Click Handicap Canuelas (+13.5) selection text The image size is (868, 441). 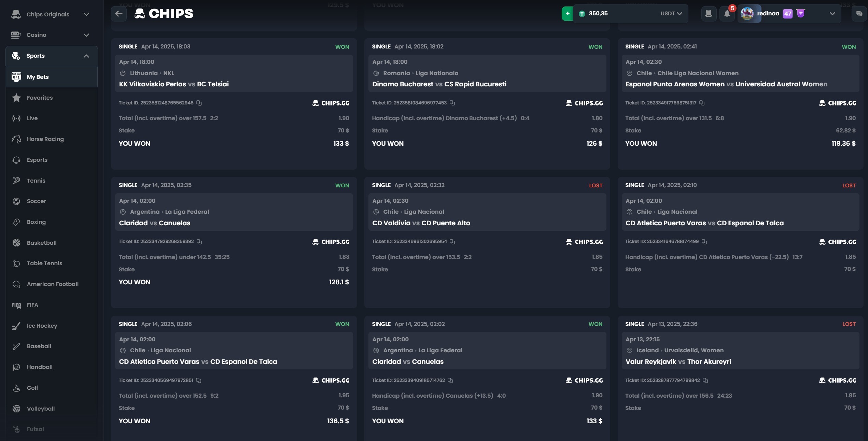[433, 396]
